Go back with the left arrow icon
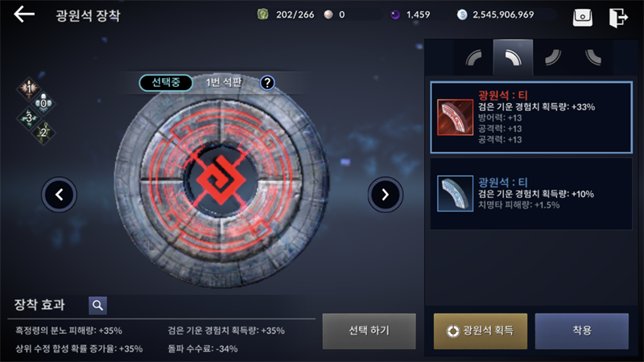This screenshot has height=362, width=644. tap(24, 14)
